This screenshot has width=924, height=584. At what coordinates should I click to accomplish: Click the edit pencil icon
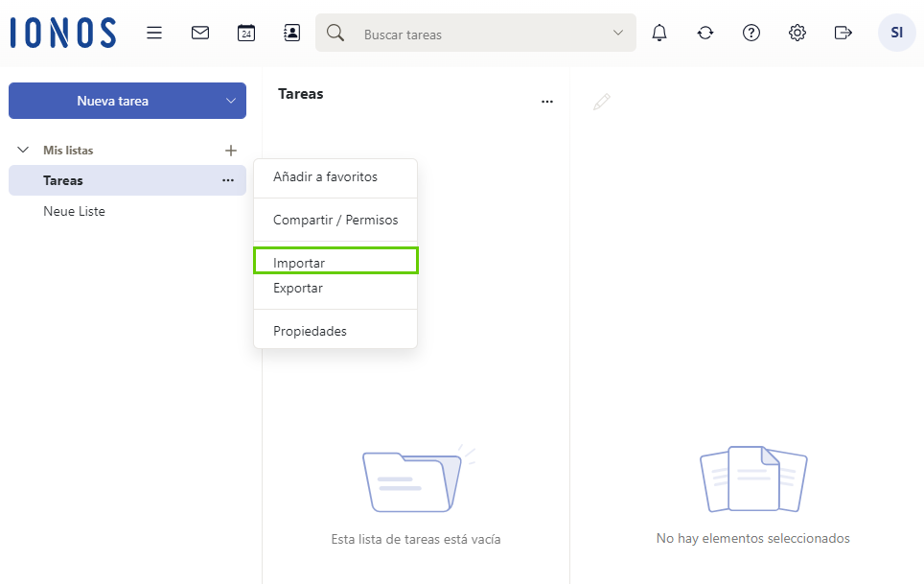(x=601, y=102)
